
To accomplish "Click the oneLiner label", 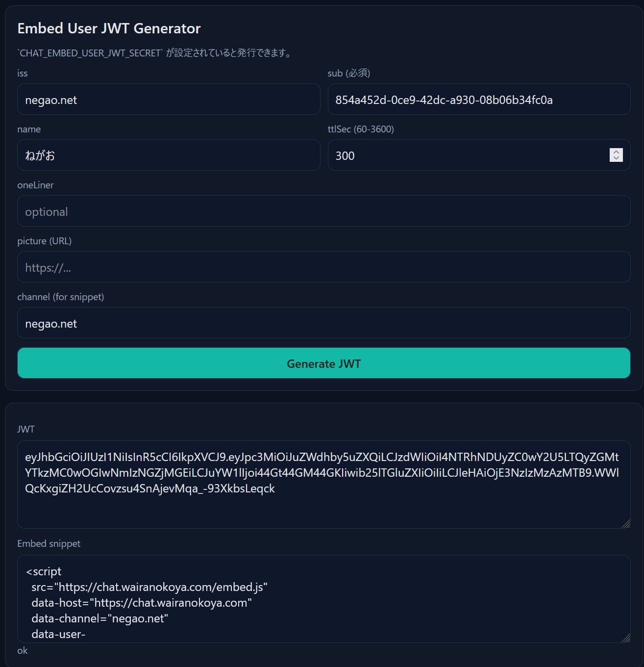I will click(35, 185).
